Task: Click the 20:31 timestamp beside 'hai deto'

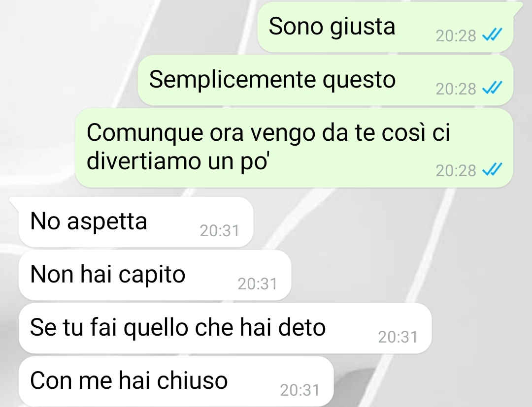Action: [398, 337]
